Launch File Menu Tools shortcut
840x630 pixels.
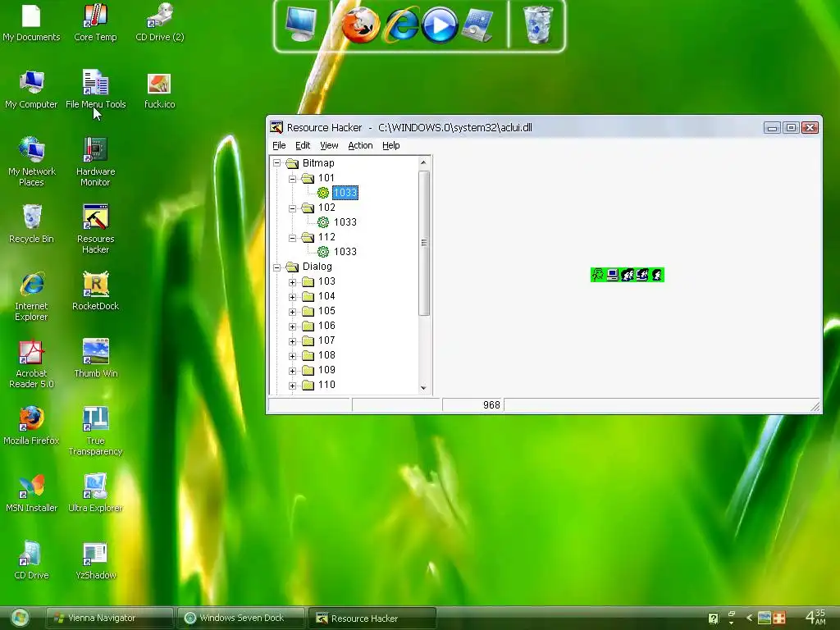pyautogui.click(x=95, y=89)
